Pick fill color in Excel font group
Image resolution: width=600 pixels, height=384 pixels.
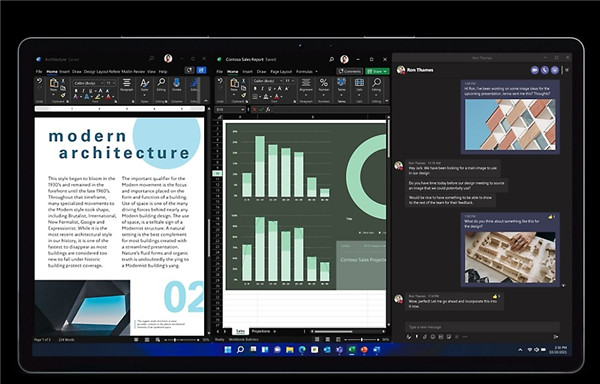click(267, 97)
